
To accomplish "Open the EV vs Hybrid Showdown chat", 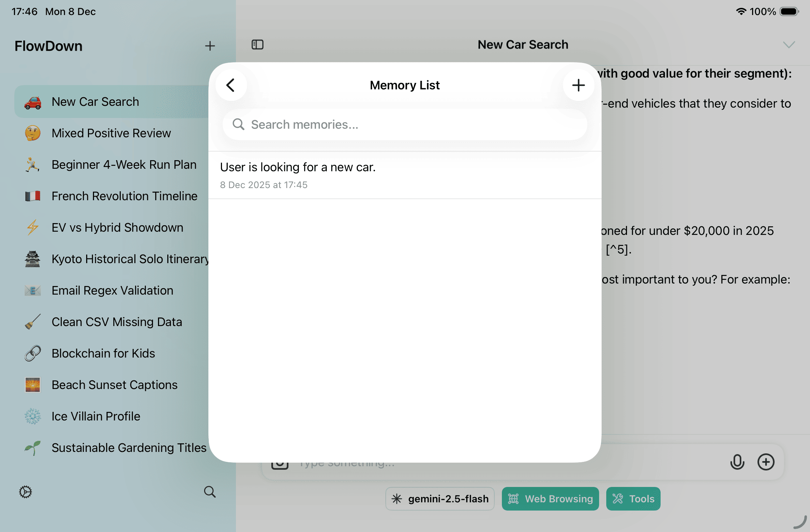I will tap(117, 227).
